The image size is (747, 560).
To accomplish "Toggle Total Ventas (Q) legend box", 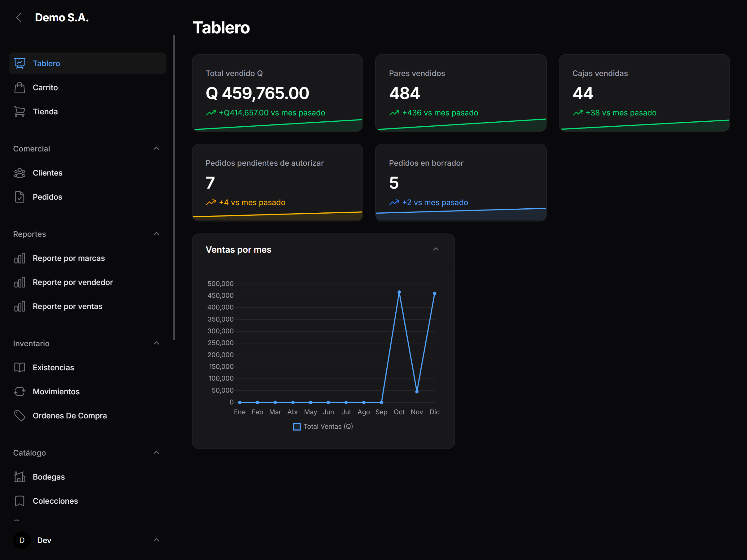I will coord(296,427).
